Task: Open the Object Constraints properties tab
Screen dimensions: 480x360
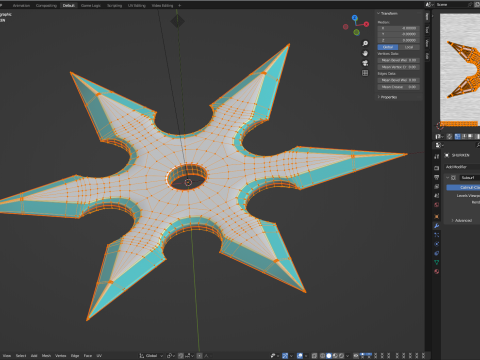Action: pos(436,253)
